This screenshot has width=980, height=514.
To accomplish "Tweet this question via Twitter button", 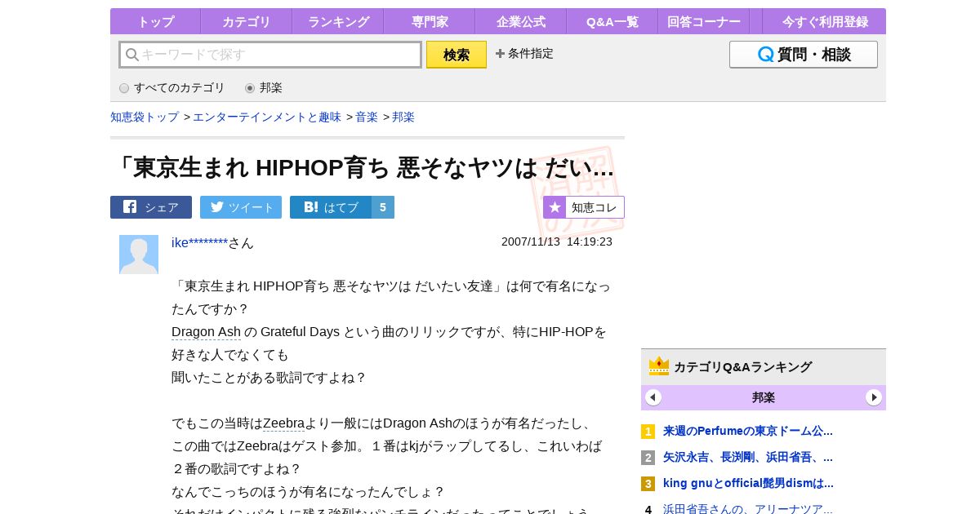I will click(241, 207).
